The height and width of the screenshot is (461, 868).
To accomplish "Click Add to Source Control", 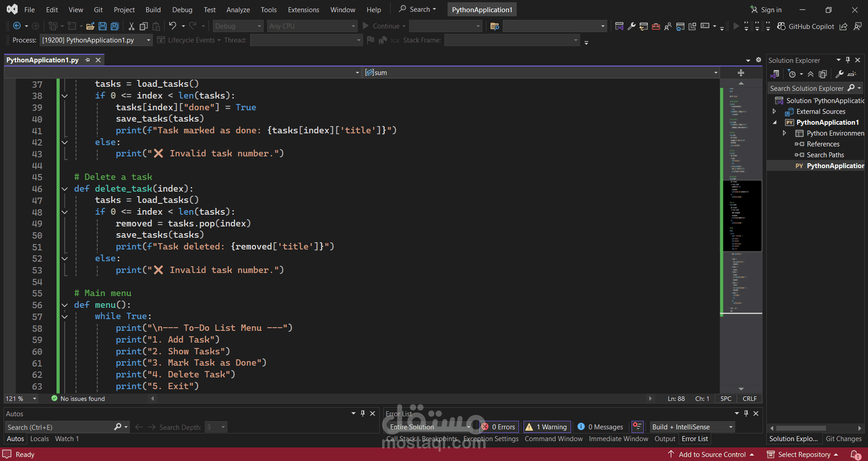I will coord(712,454).
